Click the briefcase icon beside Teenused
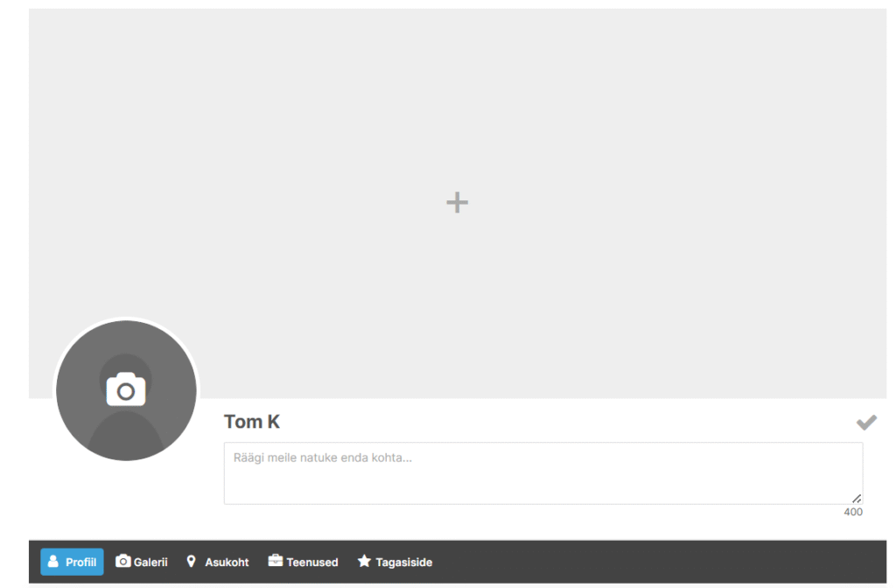The image size is (896, 588). 276,561
